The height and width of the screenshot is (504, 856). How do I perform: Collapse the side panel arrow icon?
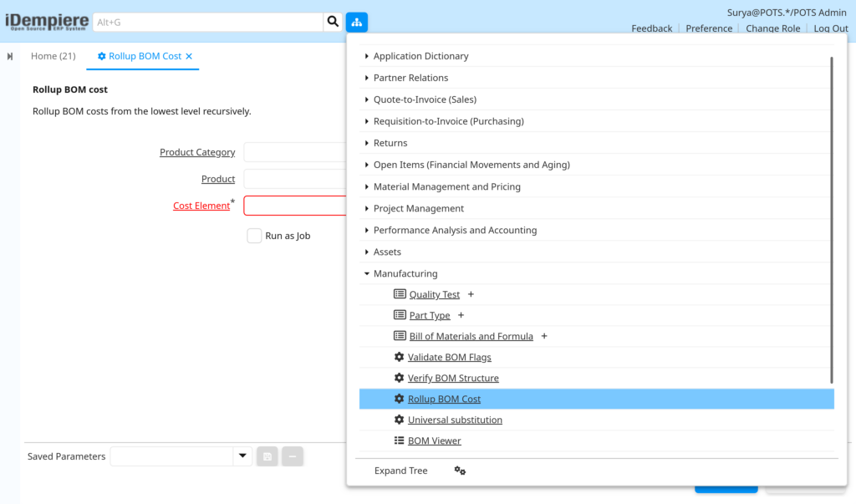[x=10, y=56]
